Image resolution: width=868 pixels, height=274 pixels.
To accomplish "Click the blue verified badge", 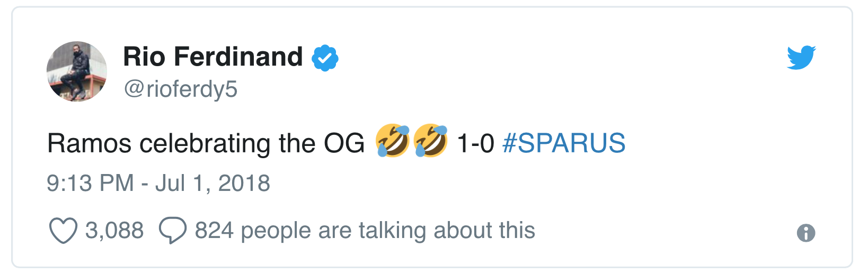I will [325, 58].
